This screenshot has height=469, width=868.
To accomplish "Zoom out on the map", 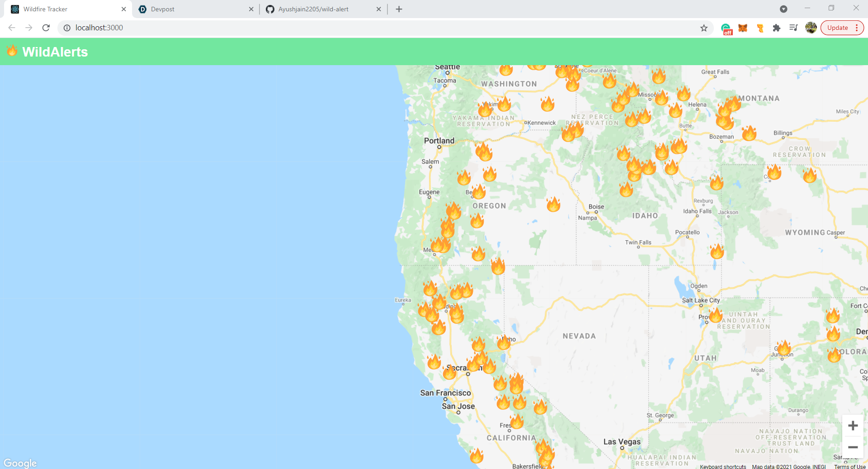I will 853,447.
